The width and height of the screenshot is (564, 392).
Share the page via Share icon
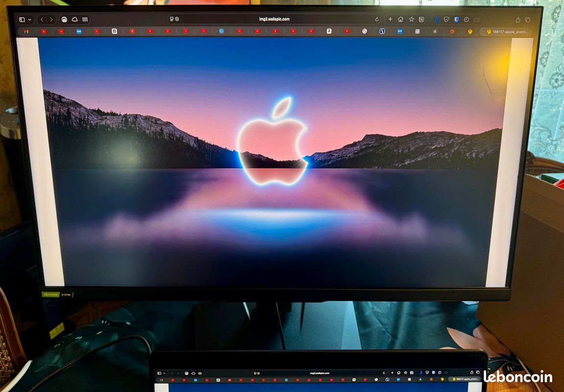pyautogui.click(x=518, y=20)
